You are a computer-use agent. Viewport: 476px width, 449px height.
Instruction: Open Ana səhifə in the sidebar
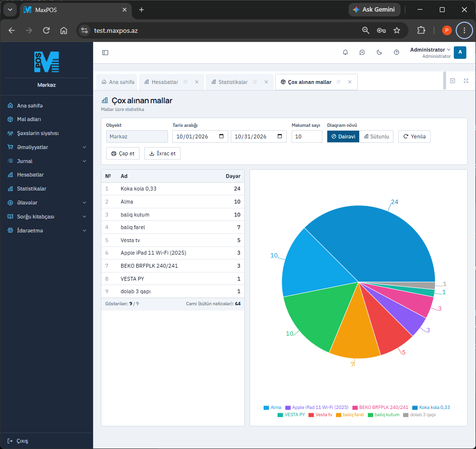[x=46, y=106]
